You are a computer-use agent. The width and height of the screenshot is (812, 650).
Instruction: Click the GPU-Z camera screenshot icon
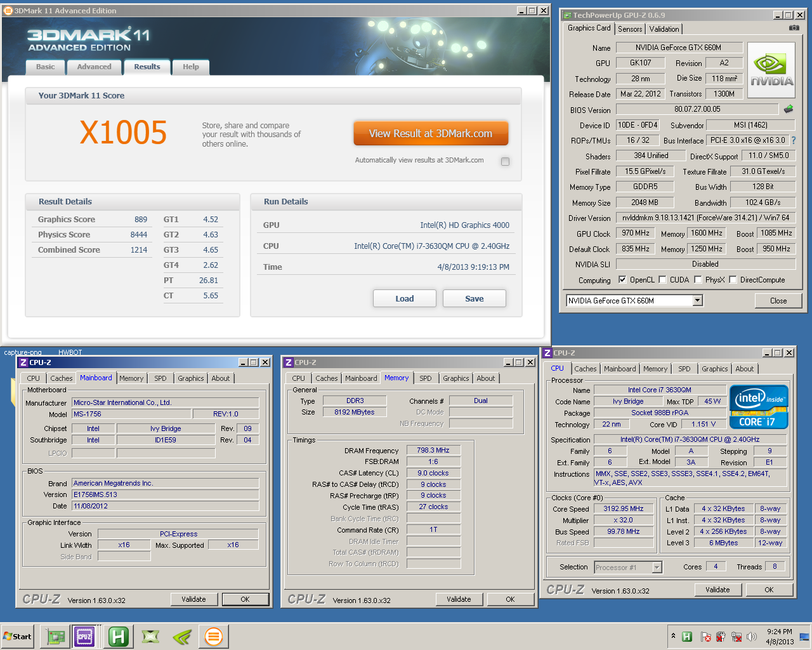(794, 28)
